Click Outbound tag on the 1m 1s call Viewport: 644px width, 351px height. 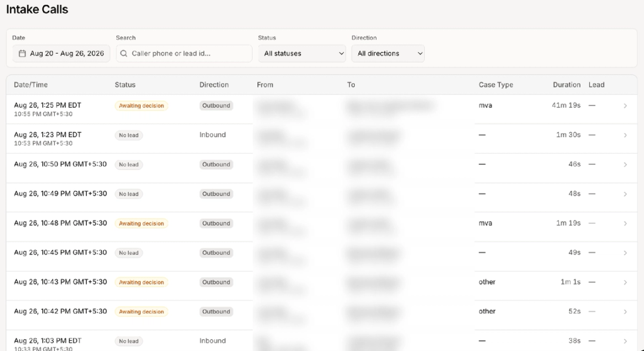pos(216,282)
